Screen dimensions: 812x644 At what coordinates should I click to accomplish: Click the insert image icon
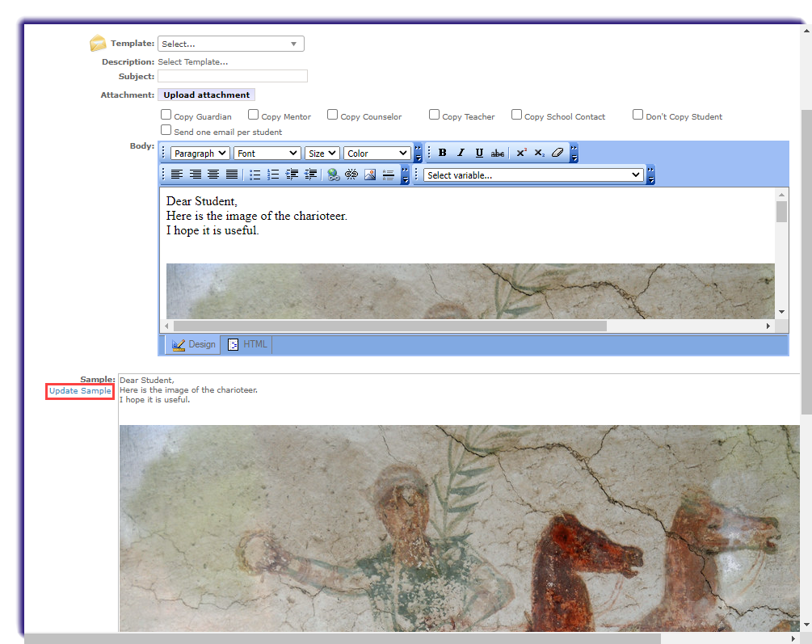coord(370,175)
